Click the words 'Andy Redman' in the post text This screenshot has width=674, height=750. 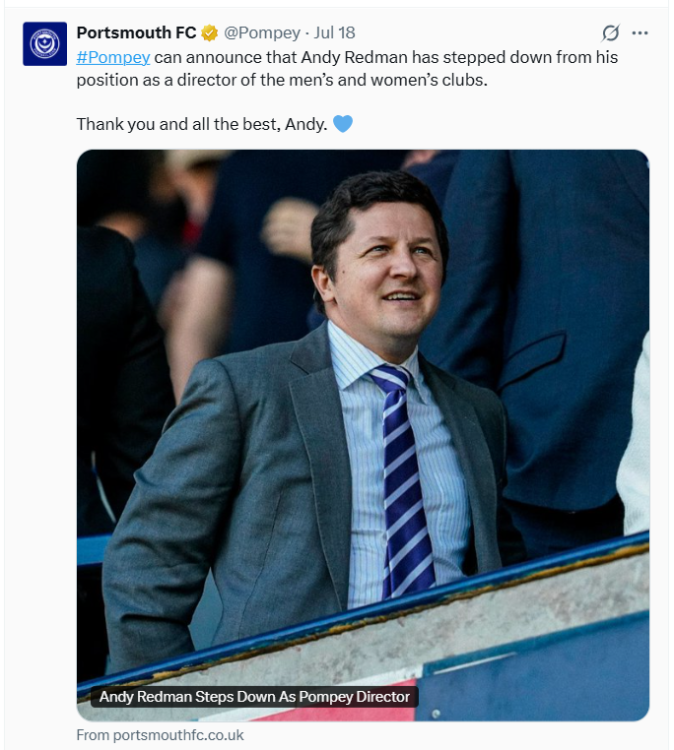point(345,57)
